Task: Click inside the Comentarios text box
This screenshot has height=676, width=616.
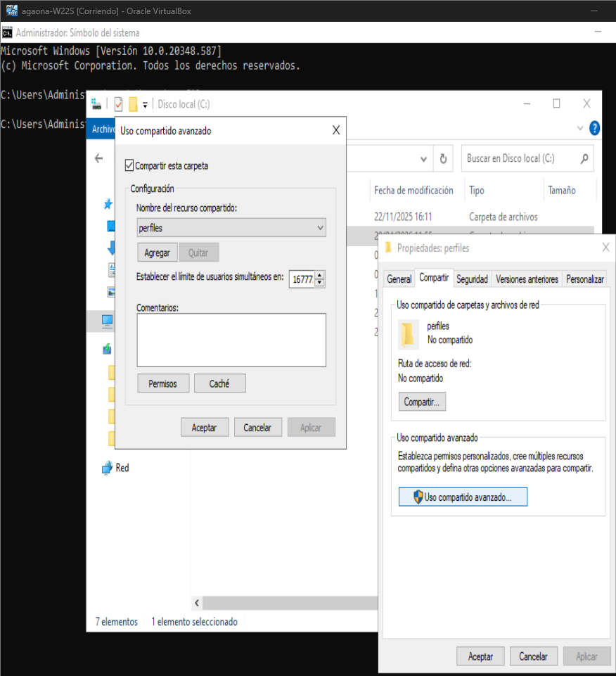Action: tap(231, 340)
